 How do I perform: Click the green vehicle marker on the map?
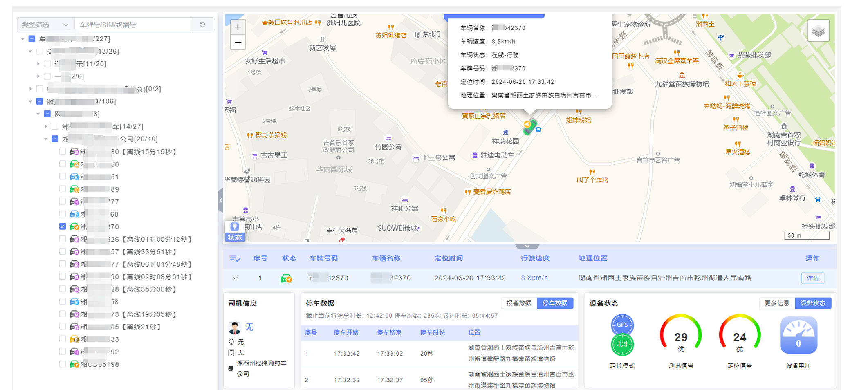pos(529,127)
